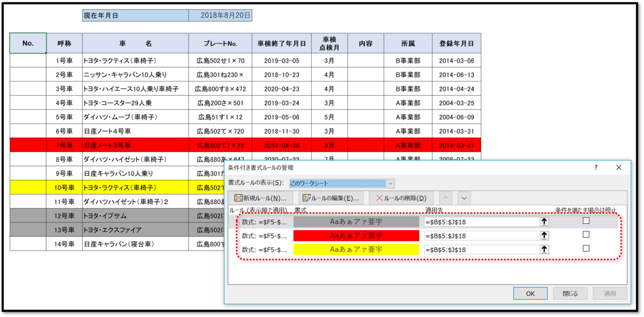Screen dimensions: 644x317
Task: Confirm the dialog with OK
Action: pyautogui.click(x=530, y=293)
